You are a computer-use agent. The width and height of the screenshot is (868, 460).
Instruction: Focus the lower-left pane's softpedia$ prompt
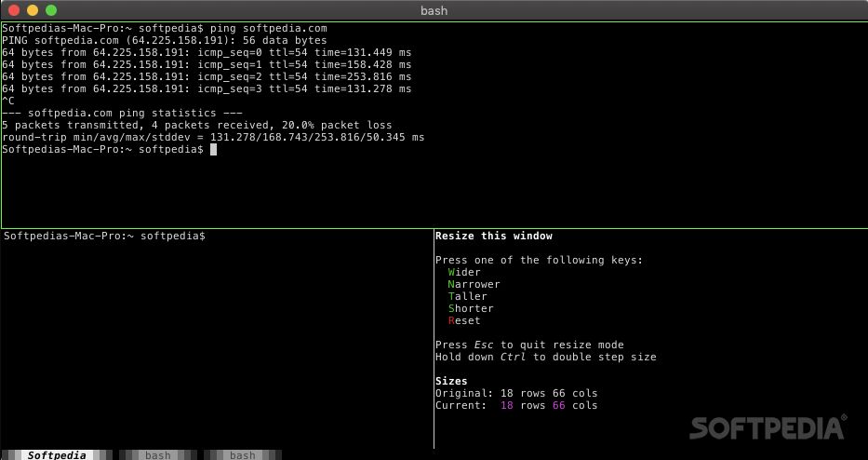104,237
